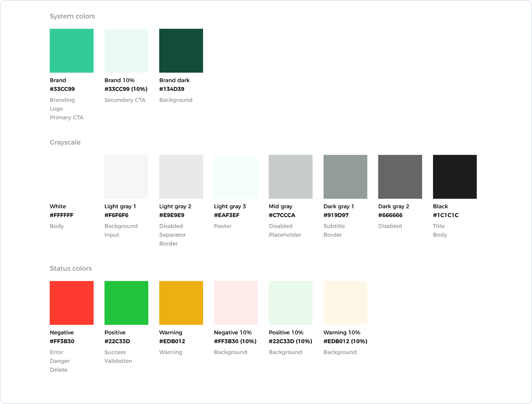Click the "Footer" usage label
Screen dimensions: 532x404
point(223,226)
